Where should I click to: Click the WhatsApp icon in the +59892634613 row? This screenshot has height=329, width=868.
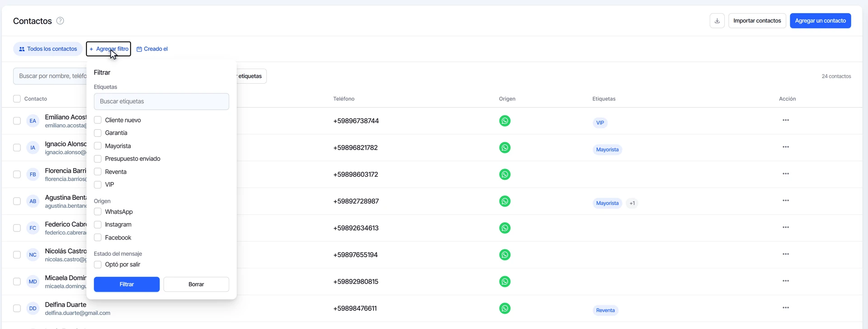(505, 228)
